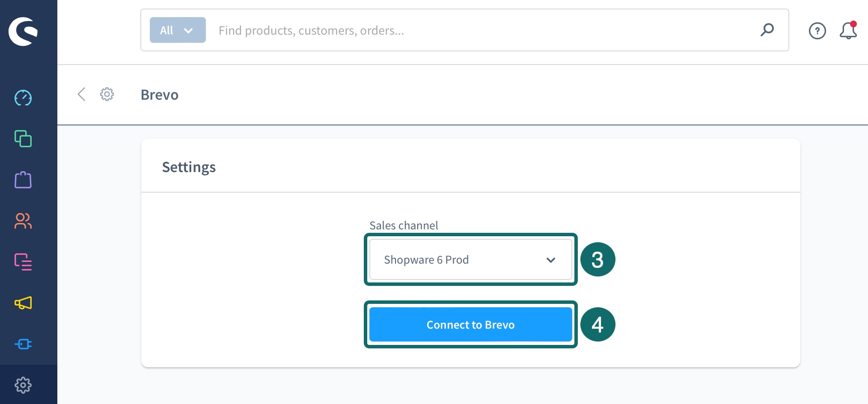Screen dimensions: 868x404
Task: Open the Catalogues overlapping-squares sidebar icon
Action: 23,139
